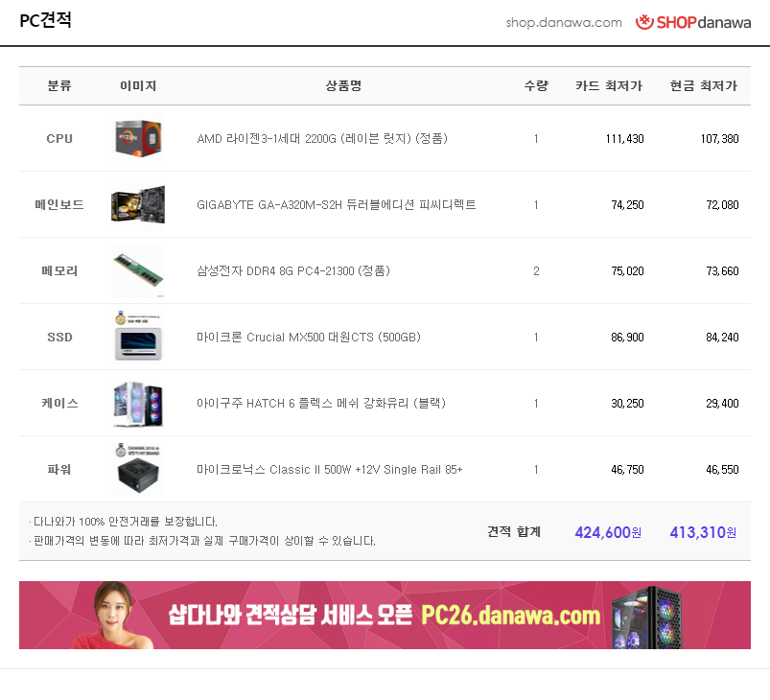The image size is (770, 700).
Task: Click the card total 424,600원
Action: [608, 532]
